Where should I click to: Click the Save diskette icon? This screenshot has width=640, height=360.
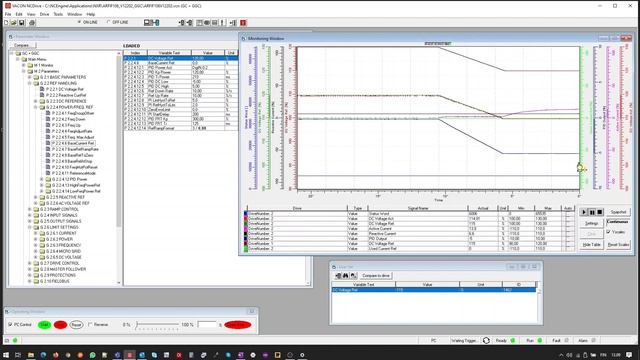click(x=22, y=23)
